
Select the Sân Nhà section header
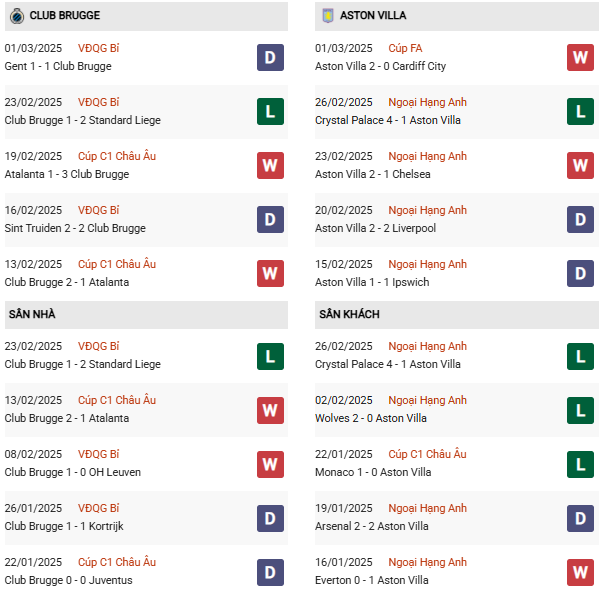[32, 314]
